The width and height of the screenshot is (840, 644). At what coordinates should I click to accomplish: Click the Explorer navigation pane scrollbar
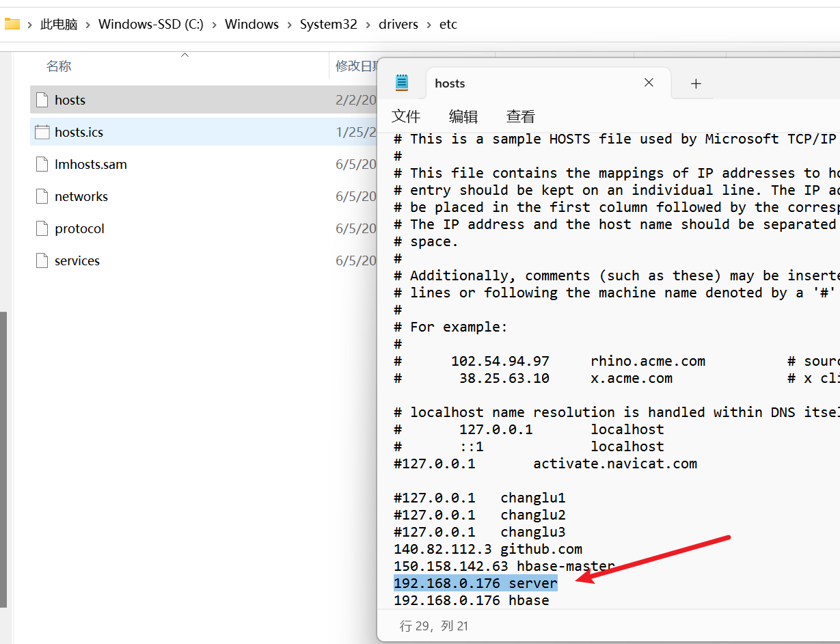tap(3, 458)
